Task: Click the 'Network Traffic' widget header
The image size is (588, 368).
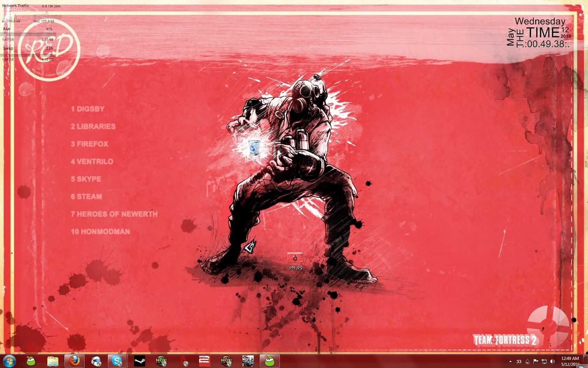Action: pos(16,6)
